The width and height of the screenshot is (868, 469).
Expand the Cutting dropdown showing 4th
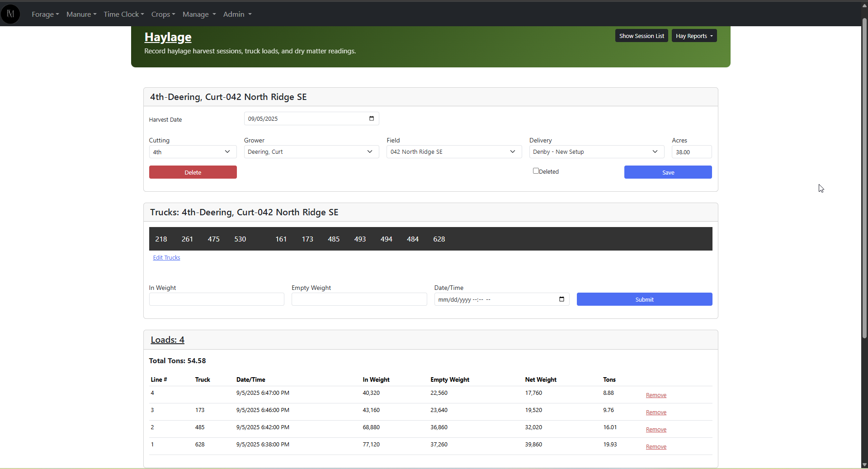coord(193,152)
